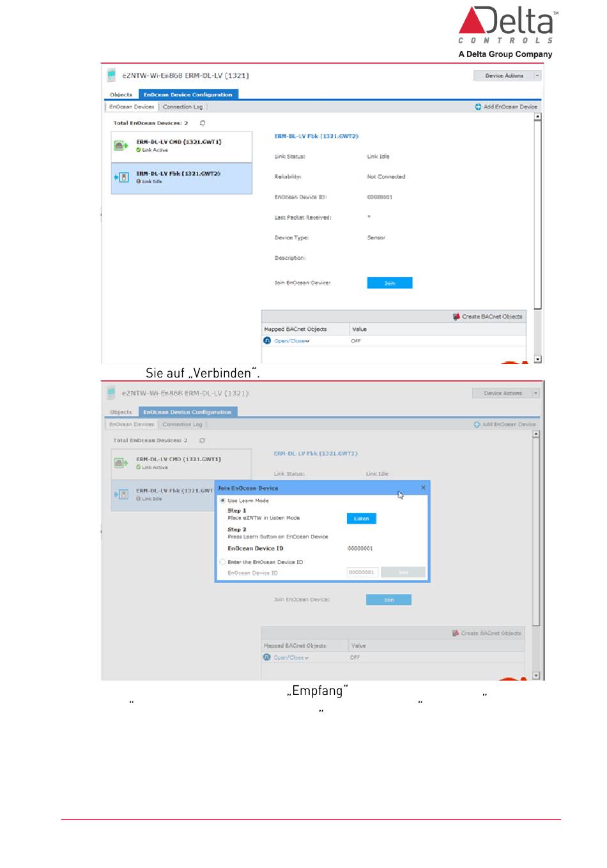Select ERM-DL-LV CMD (1321.GWT1) row, top screenshot
Viewport: 607px width, 868px height.
(x=181, y=146)
